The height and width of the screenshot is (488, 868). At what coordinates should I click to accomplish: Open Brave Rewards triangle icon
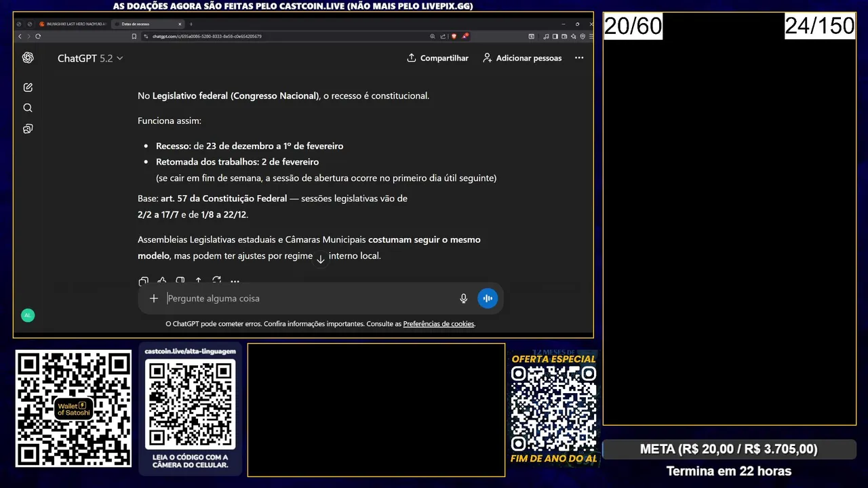465,35
